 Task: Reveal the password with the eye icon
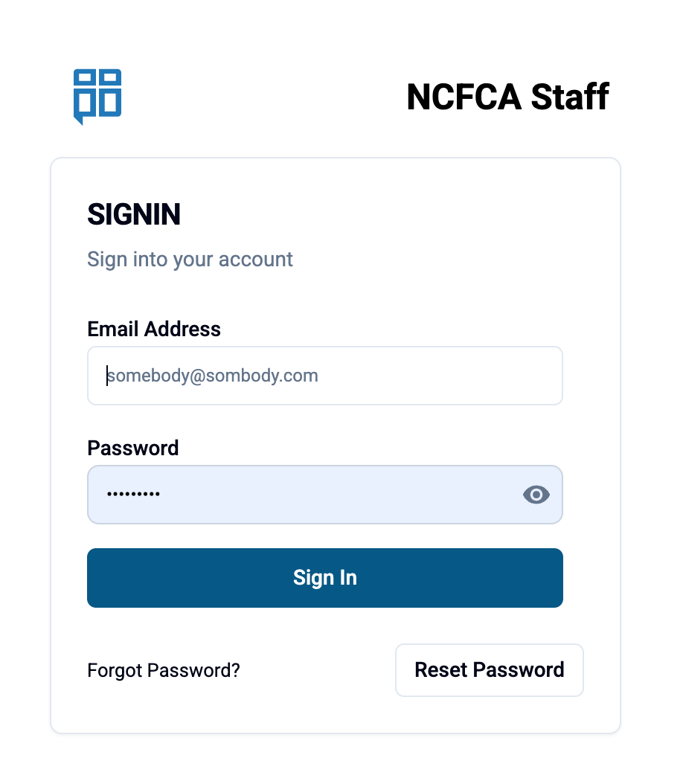pyautogui.click(x=536, y=495)
